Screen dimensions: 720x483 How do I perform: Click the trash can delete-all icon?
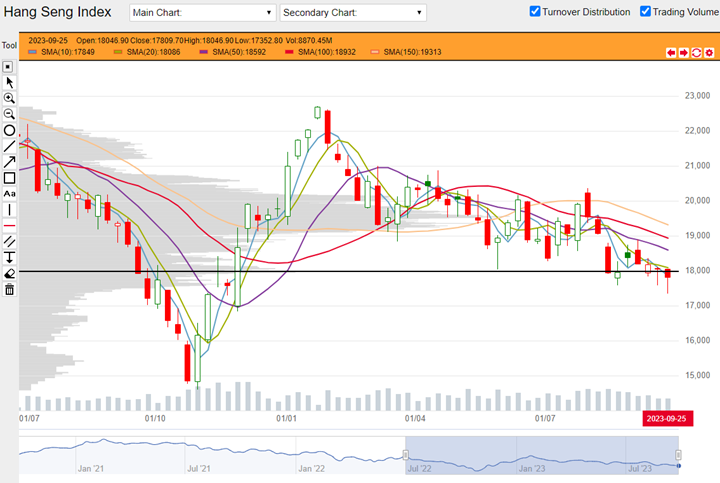coord(9,290)
